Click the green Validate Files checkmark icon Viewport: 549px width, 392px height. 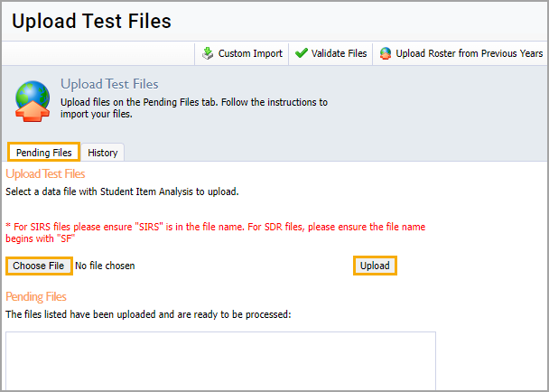point(301,53)
